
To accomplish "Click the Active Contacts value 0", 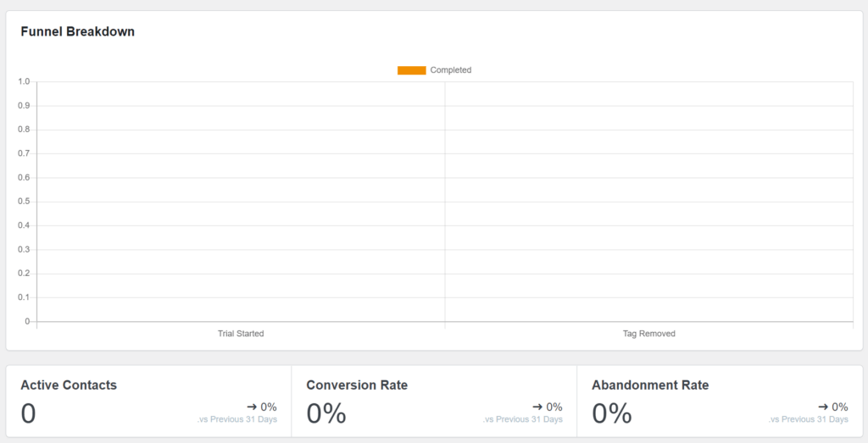I will tap(28, 413).
